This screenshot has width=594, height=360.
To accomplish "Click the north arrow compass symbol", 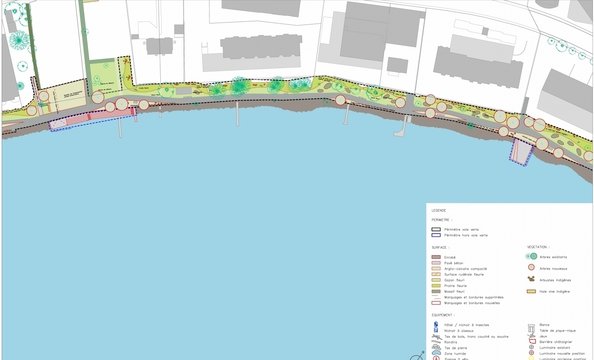I will coord(417,356).
